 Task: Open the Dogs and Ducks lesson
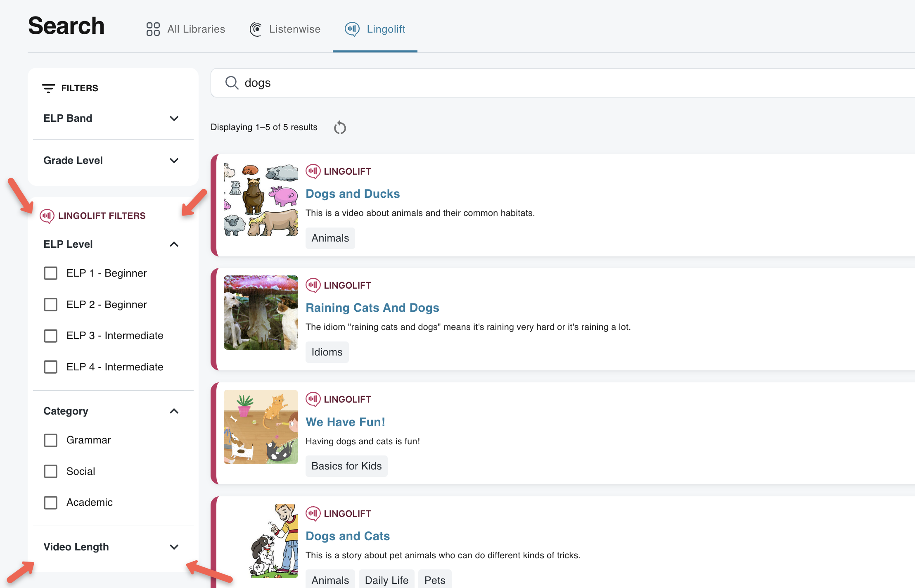[x=353, y=194]
